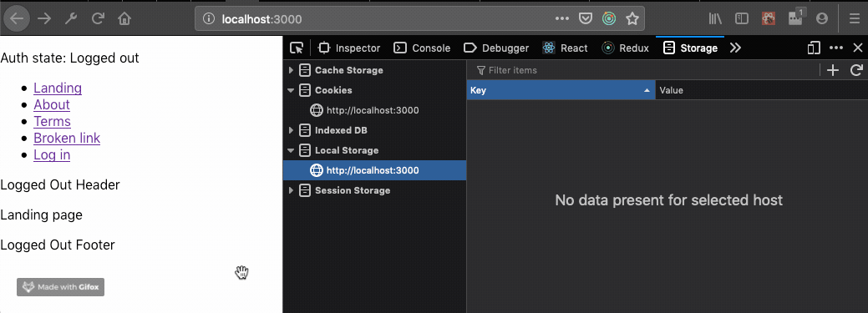Expand the Indexed DB tree node
868x313 pixels.
292,130
